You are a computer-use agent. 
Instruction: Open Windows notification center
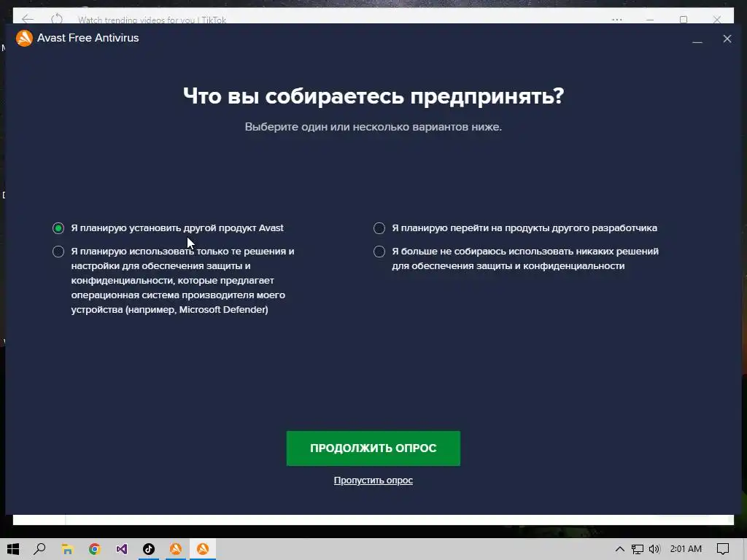click(723, 549)
